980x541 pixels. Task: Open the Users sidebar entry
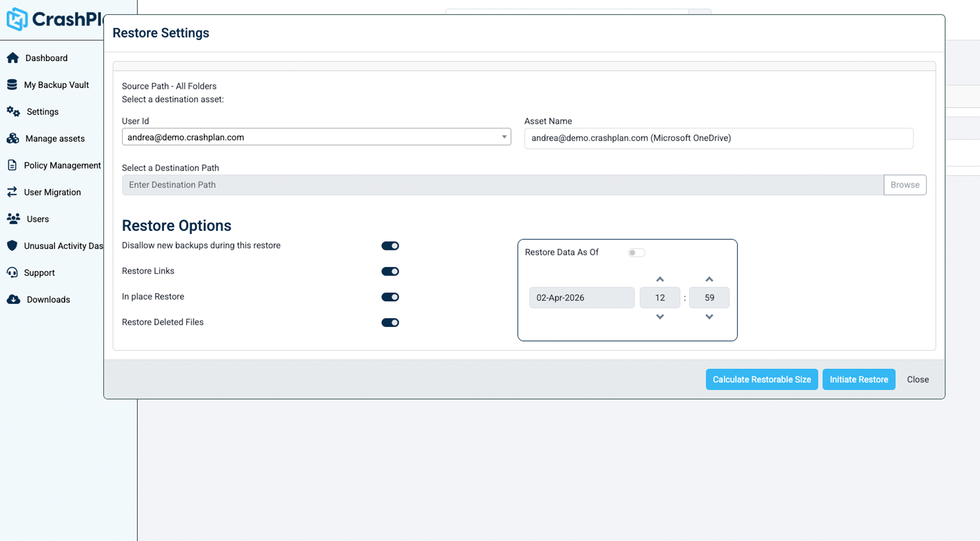[x=38, y=219]
